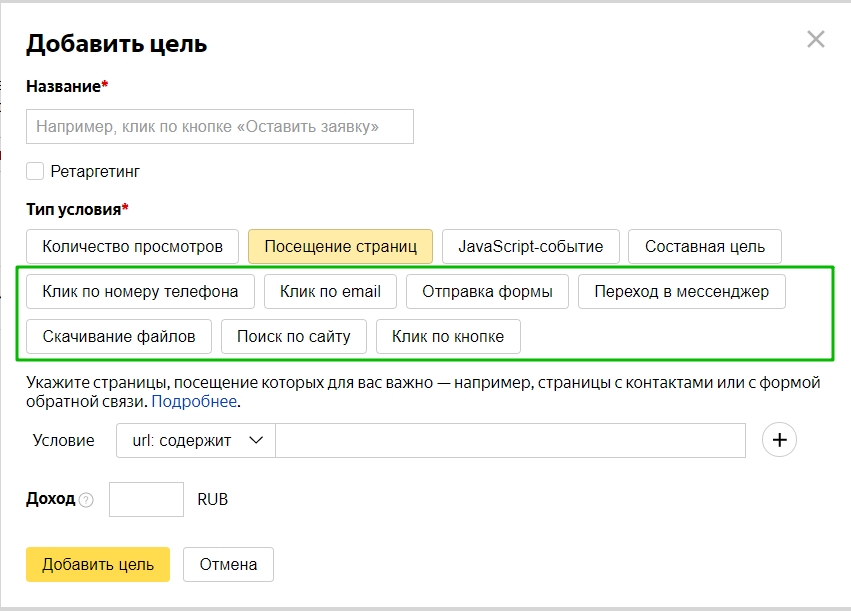
Task: Choose Составная цель condition type
Action: [x=705, y=246]
